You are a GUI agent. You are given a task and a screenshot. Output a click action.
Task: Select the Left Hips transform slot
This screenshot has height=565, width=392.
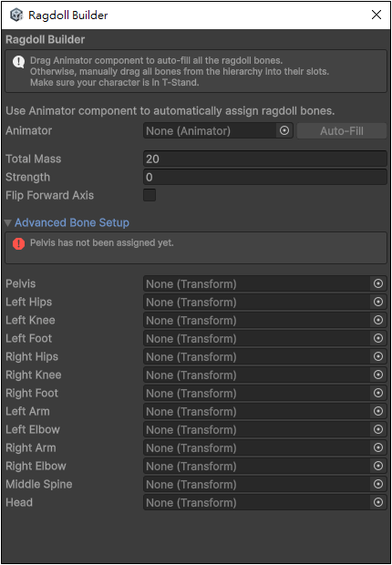pos(257,303)
